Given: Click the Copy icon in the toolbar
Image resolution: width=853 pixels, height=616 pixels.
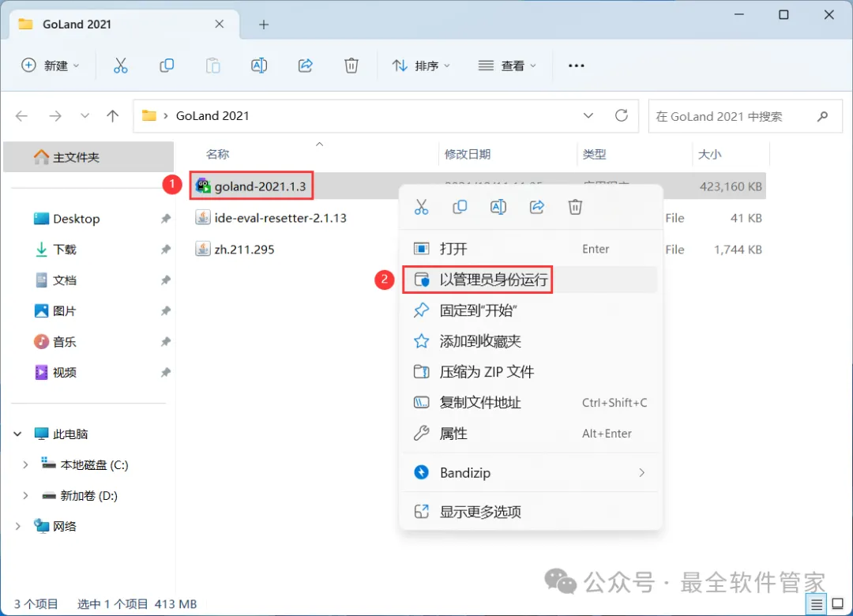Looking at the screenshot, I should [167, 66].
